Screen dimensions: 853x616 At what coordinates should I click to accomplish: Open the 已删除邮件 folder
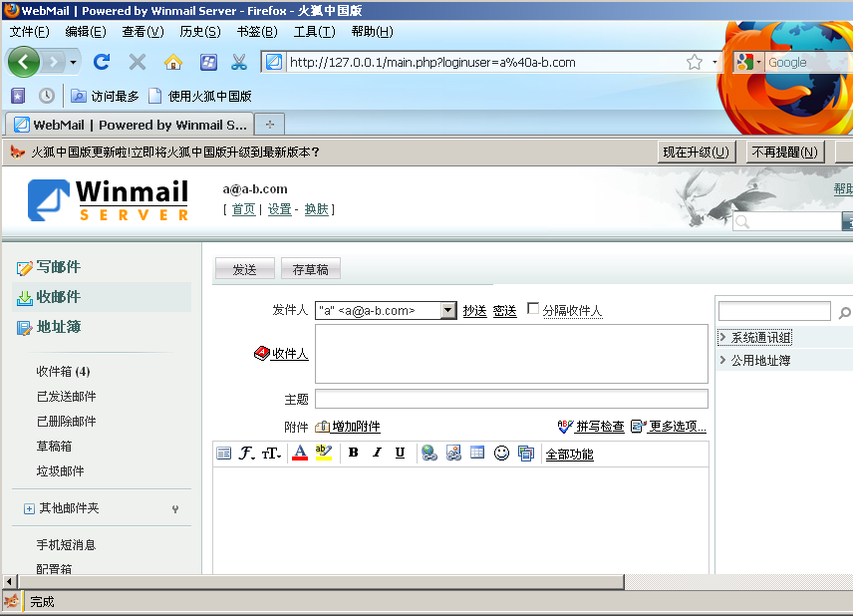coord(67,422)
